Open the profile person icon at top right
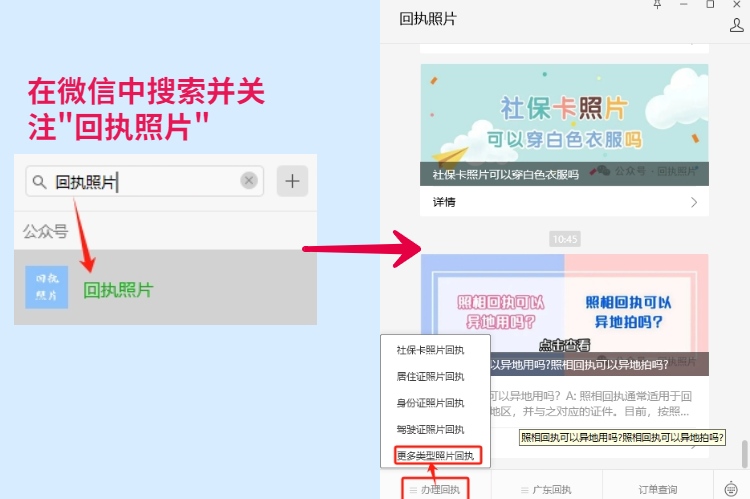This screenshot has width=750, height=499. pos(737,25)
